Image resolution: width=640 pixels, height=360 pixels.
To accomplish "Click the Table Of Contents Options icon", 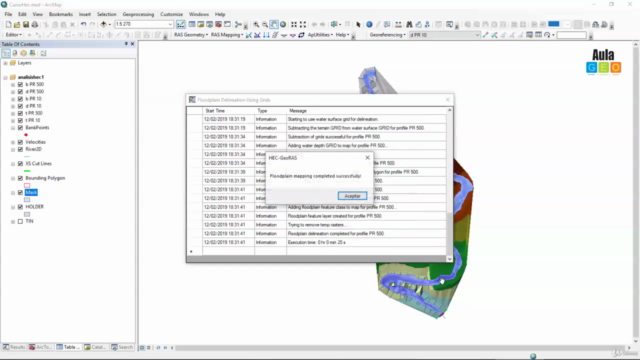I will (x=43, y=53).
